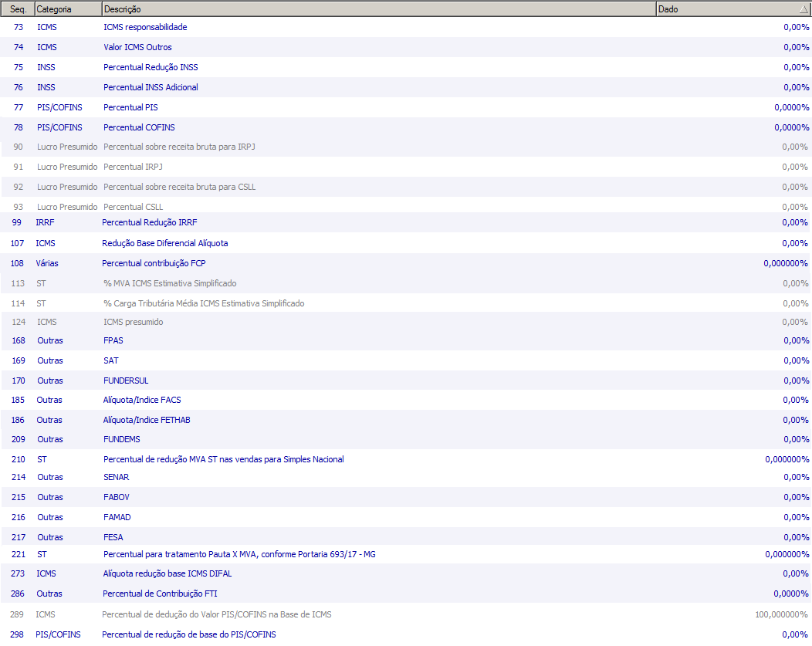This screenshot has width=812, height=646.
Task: Select the SAT row
Action: 406,360
